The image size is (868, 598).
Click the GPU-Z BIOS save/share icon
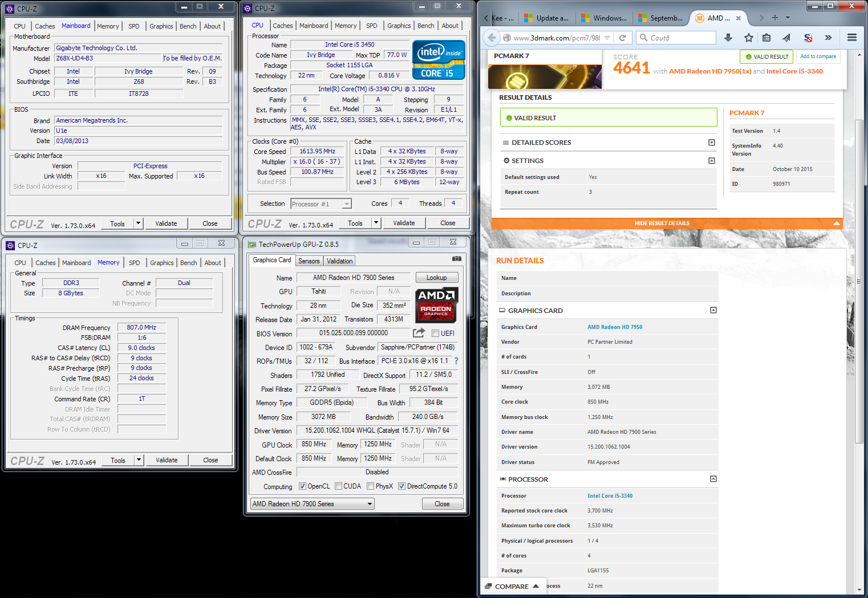419,332
